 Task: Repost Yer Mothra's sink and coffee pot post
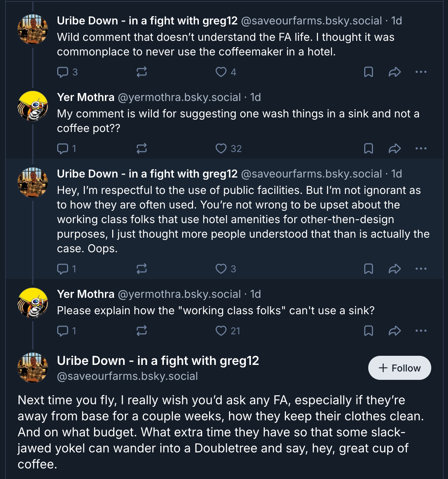pyautogui.click(x=142, y=148)
